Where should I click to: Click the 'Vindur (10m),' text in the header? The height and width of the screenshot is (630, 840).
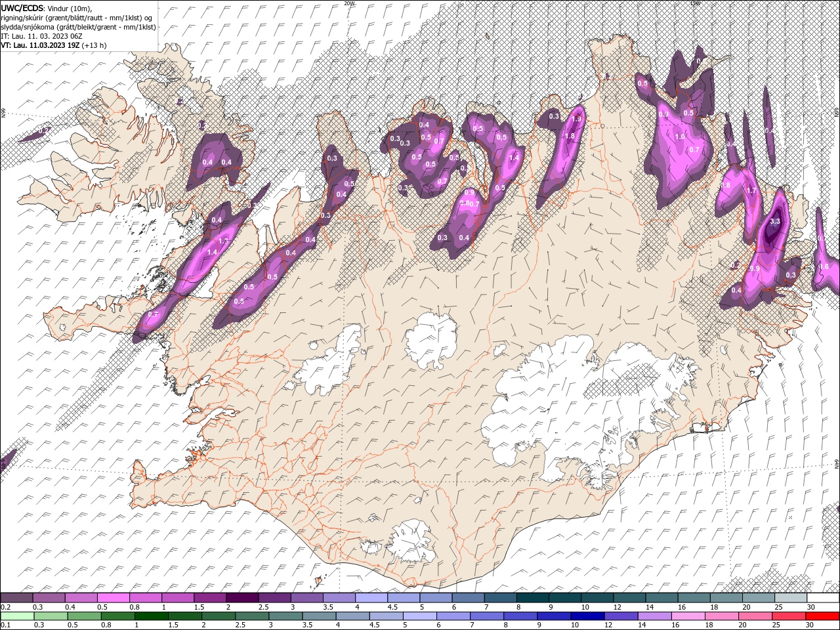pos(70,7)
